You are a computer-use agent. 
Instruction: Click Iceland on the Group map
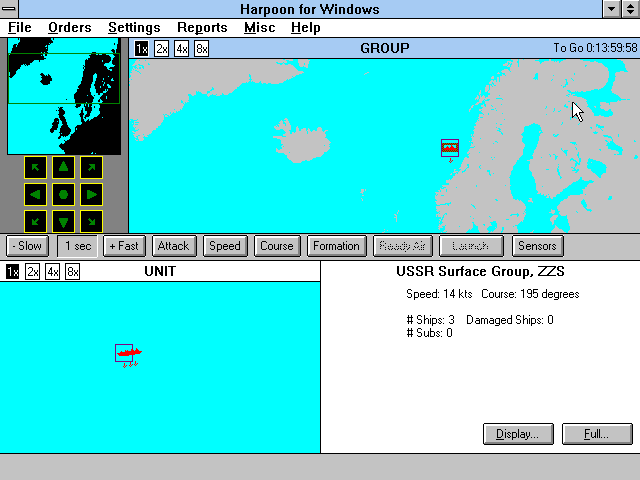[x=302, y=142]
